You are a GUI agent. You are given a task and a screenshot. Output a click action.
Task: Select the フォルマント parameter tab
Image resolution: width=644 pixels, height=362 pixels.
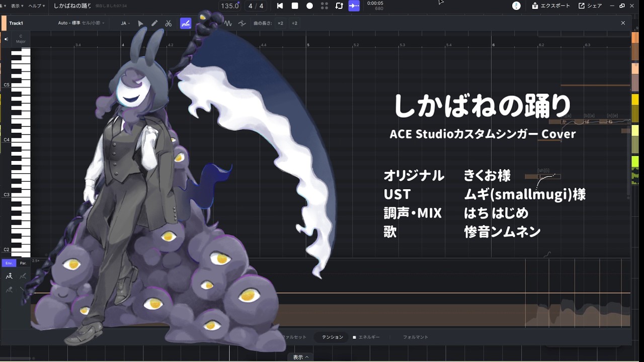coord(416,337)
